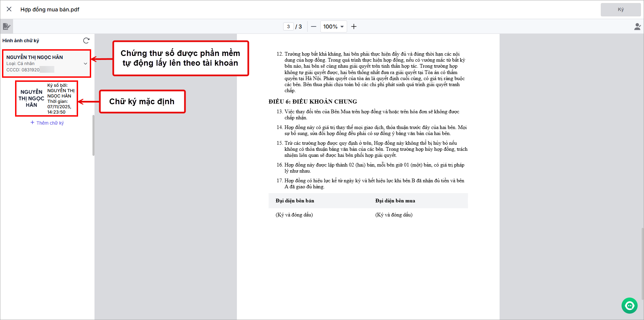Viewport: 644px width, 320px height.
Task: Click the Hình ảnh chữ ký panel title
Action: [21, 41]
